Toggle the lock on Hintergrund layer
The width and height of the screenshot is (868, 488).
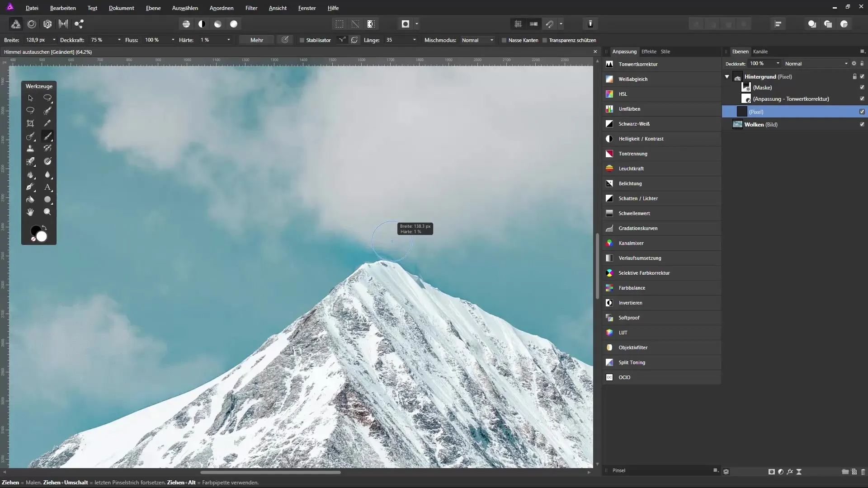(854, 77)
